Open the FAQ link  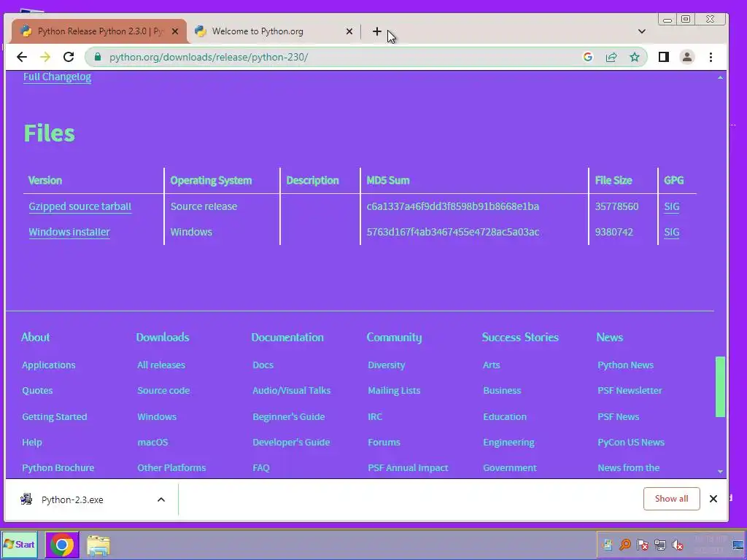click(x=261, y=467)
